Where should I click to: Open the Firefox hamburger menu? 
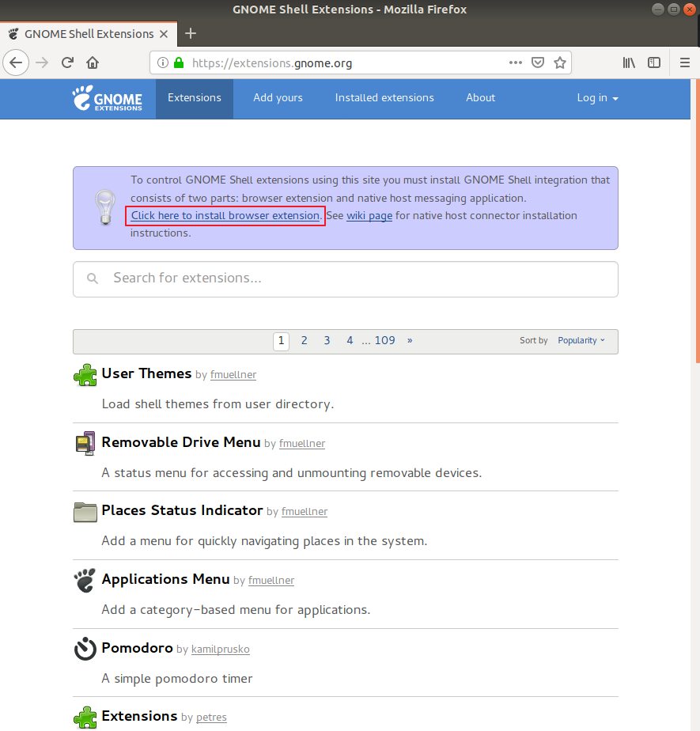[x=685, y=62]
